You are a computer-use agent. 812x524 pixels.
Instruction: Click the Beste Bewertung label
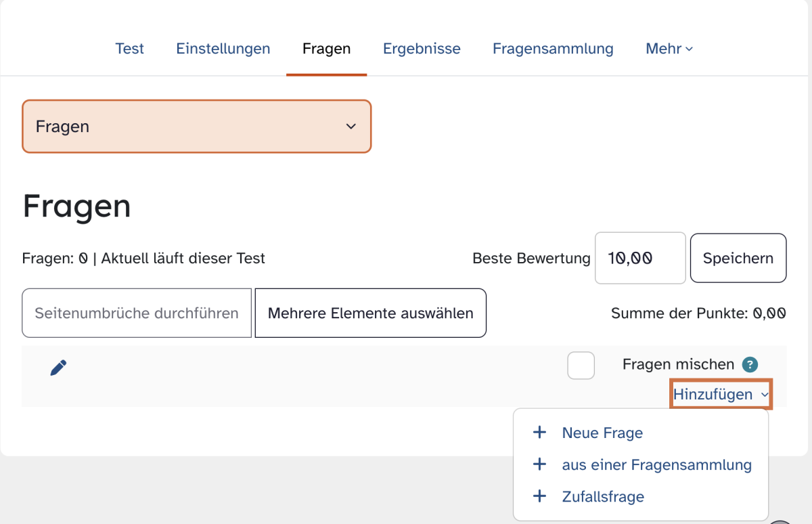click(x=531, y=258)
